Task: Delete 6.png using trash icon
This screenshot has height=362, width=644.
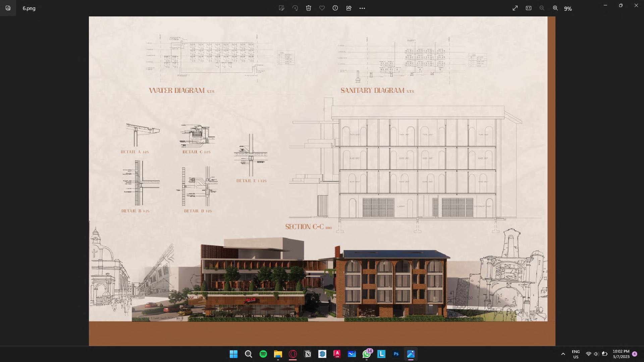Action: coord(309,8)
